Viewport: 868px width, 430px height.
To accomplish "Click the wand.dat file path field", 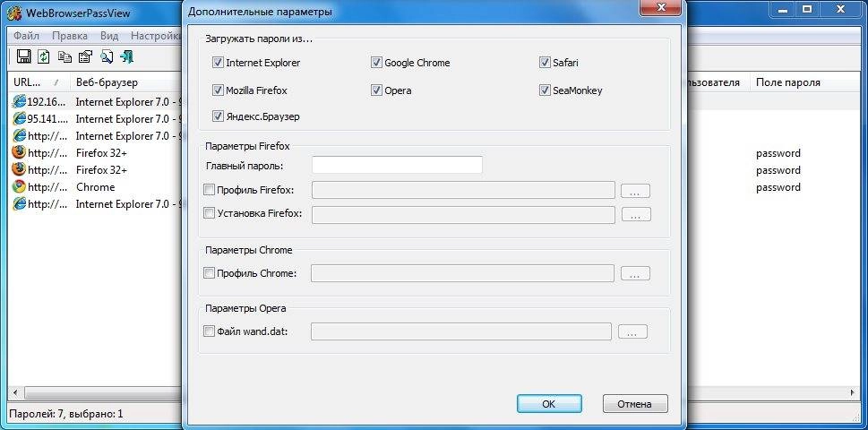I will 461,331.
